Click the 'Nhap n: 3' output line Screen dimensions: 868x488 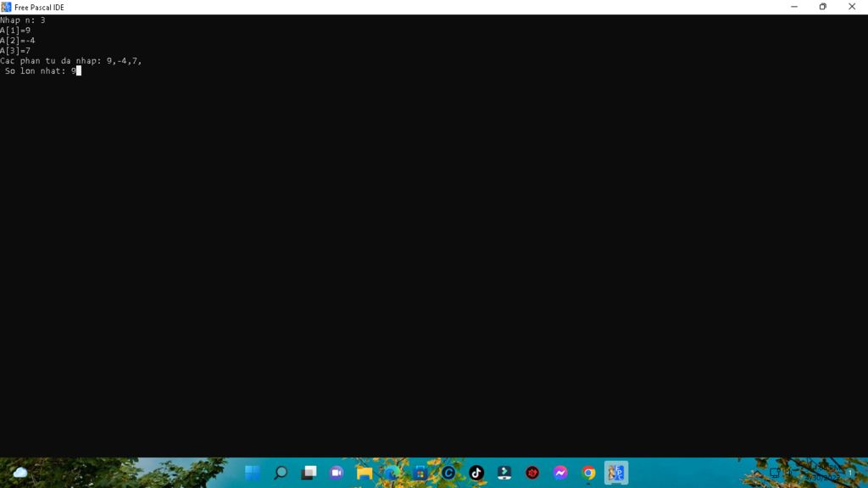pos(23,20)
